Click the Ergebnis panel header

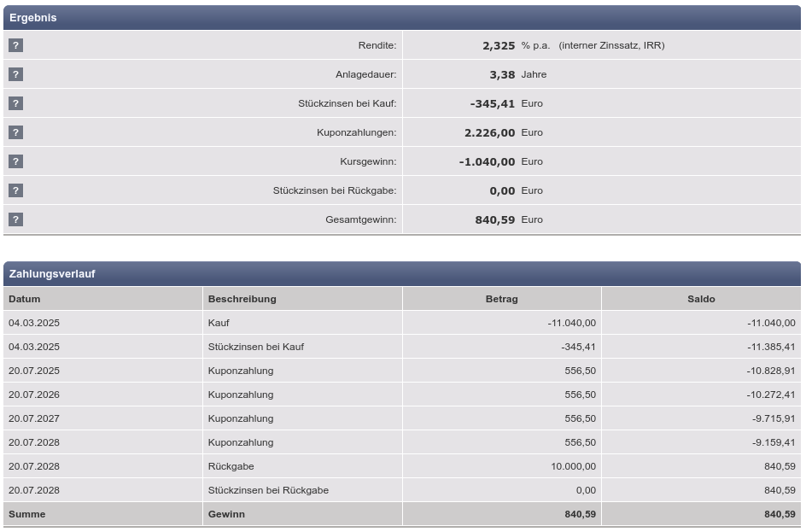[x=401, y=17]
